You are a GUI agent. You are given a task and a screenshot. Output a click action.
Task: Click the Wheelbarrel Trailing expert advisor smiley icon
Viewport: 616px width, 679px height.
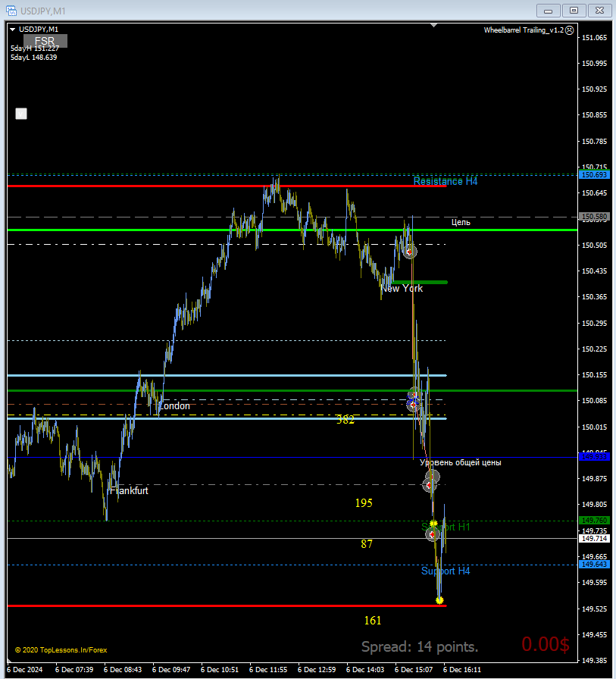point(570,30)
